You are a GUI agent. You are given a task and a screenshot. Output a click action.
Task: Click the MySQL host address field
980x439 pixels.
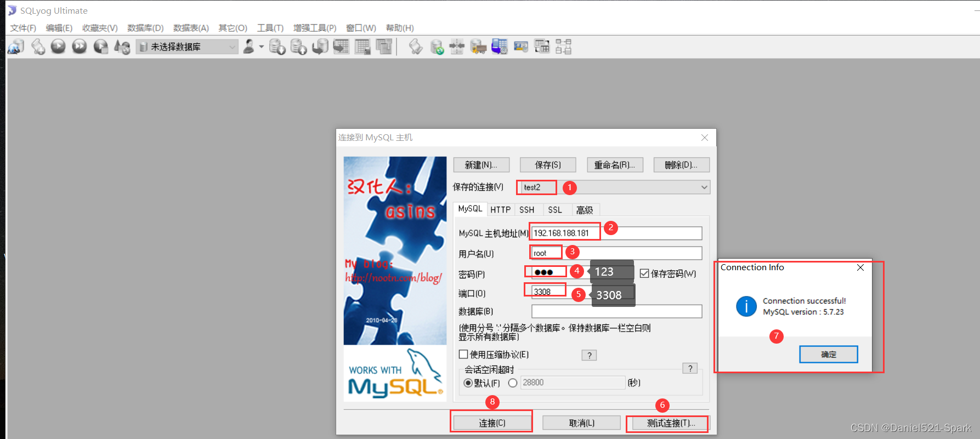tap(616, 233)
